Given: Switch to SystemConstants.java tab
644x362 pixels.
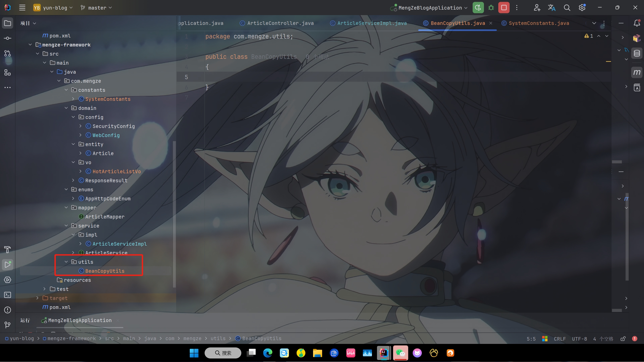Looking at the screenshot, I should (x=539, y=23).
